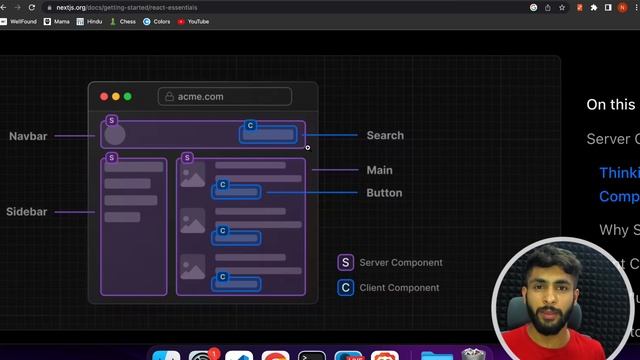This screenshot has width=640, height=360.
Task: Toggle the browser side panel icon
Action: click(x=608, y=8)
